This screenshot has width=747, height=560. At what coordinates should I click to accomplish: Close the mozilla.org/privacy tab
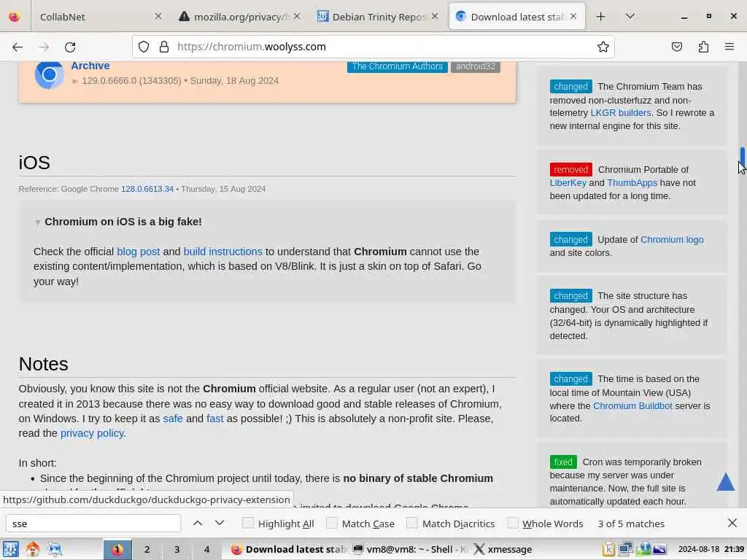coord(297,16)
